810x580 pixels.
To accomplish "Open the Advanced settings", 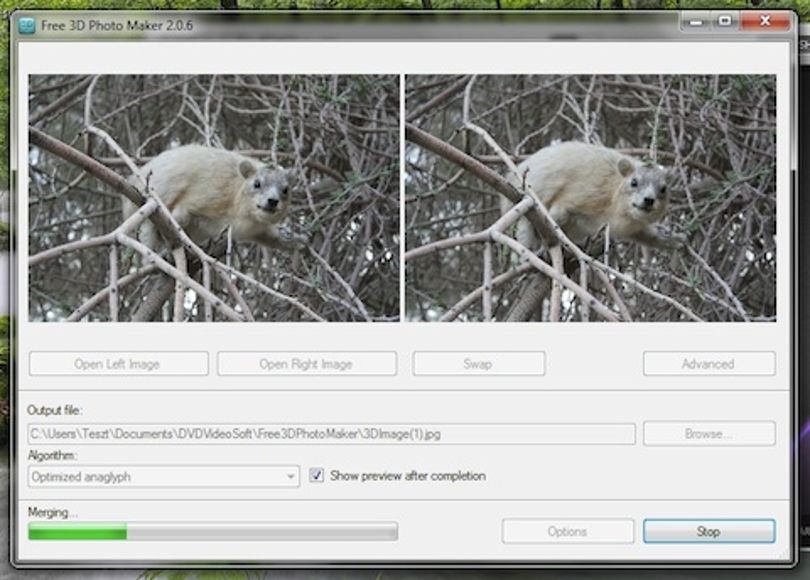I will (x=709, y=364).
